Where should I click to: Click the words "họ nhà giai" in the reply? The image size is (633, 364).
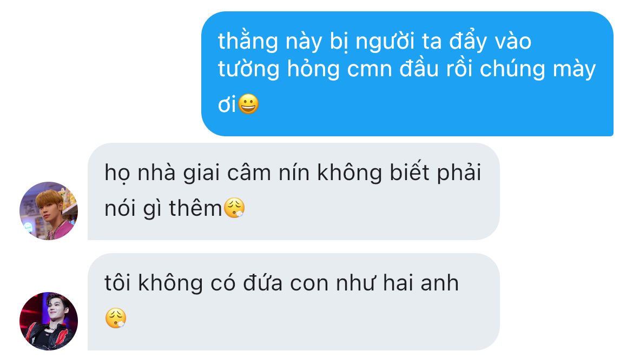pos(162,174)
